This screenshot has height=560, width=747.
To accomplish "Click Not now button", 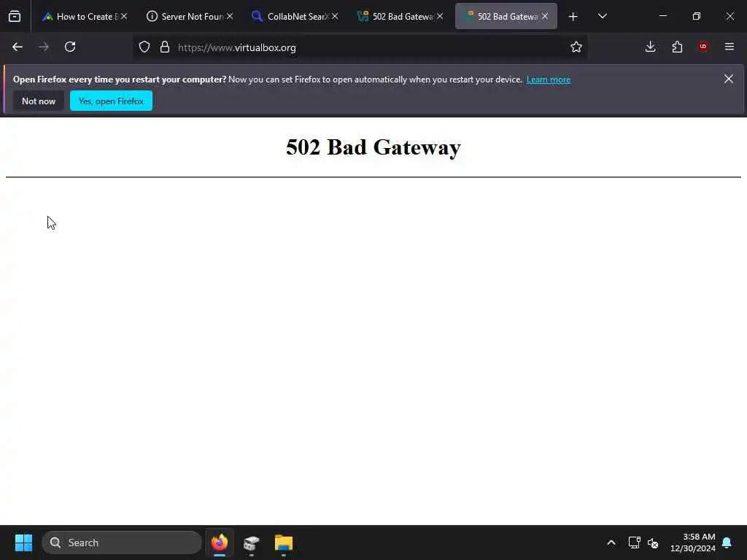I will coord(39,101).
